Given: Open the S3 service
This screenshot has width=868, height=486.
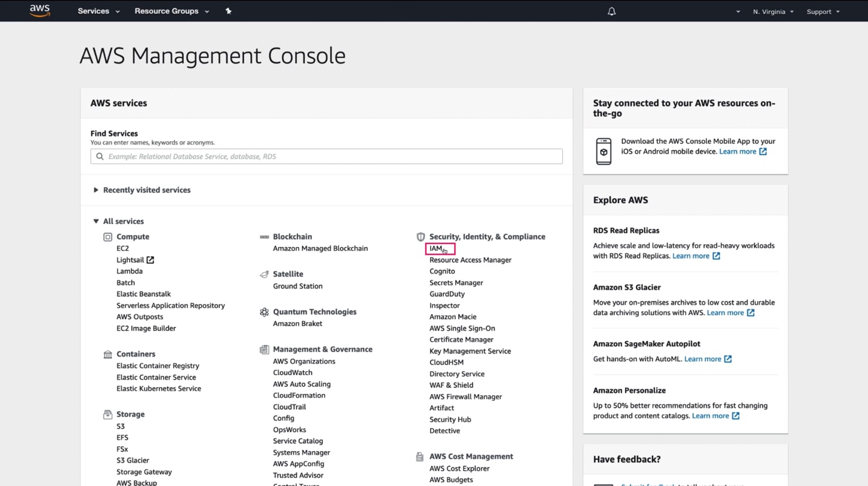Looking at the screenshot, I should (121, 426).
